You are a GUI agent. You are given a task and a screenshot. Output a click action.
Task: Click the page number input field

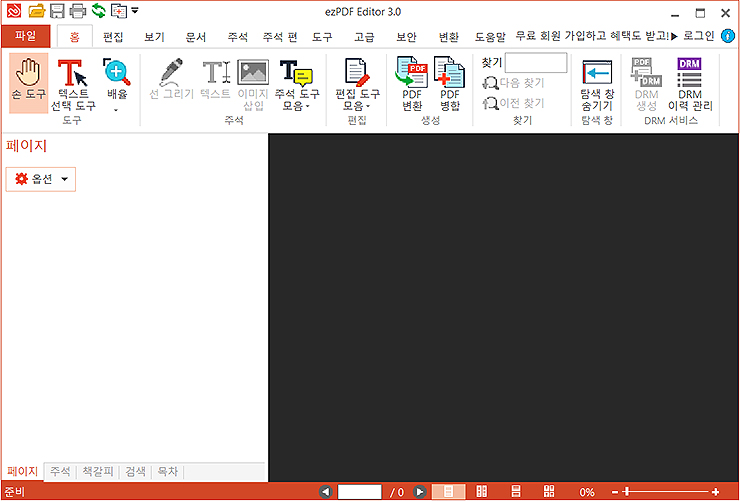click(360, 492)
